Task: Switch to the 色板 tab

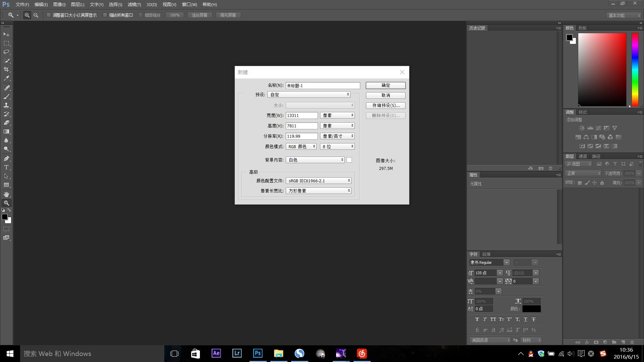Action: click(x=583, y=28)
